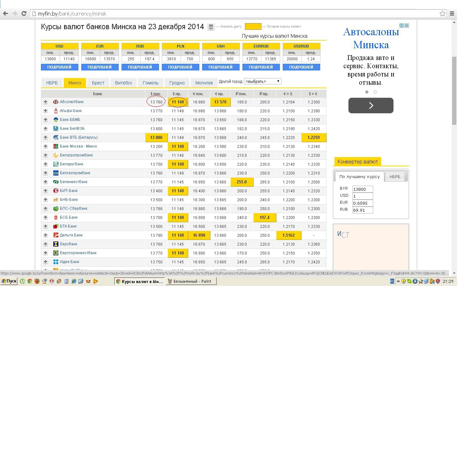This screenshot has width=476, height=476.
Task: Click the EUR field in the converter
Action: pyautogui.click(x=362, y=203)
